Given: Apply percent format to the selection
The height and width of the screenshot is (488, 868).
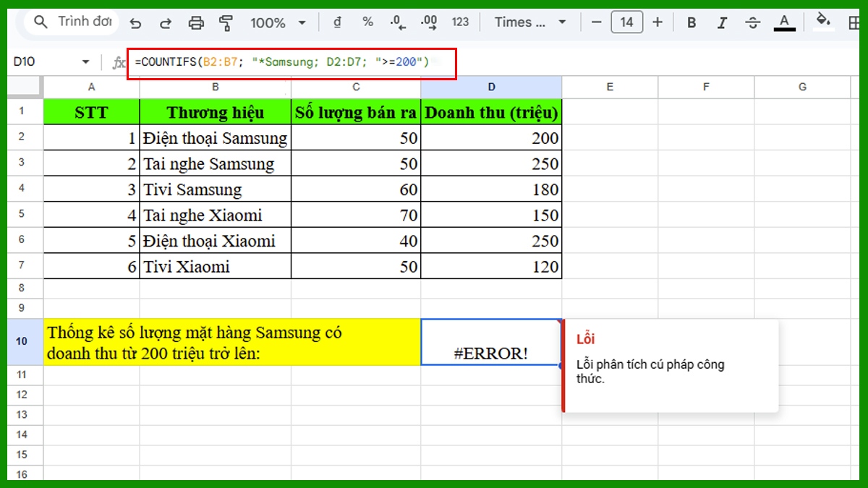Looking at the screenshot, I should [367, 22].
